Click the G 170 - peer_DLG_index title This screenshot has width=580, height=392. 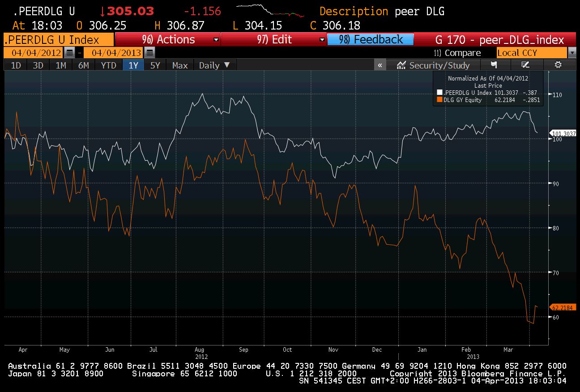[499, 39]
